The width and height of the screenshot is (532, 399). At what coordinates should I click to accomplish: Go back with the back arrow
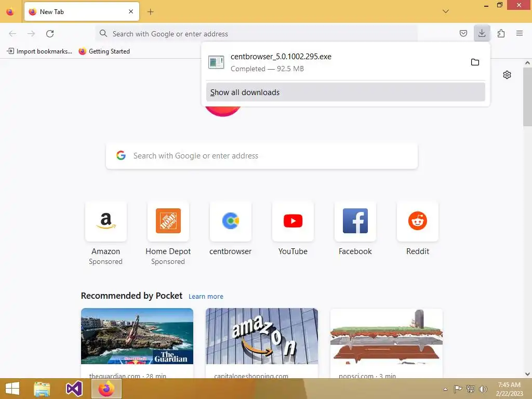12,34
